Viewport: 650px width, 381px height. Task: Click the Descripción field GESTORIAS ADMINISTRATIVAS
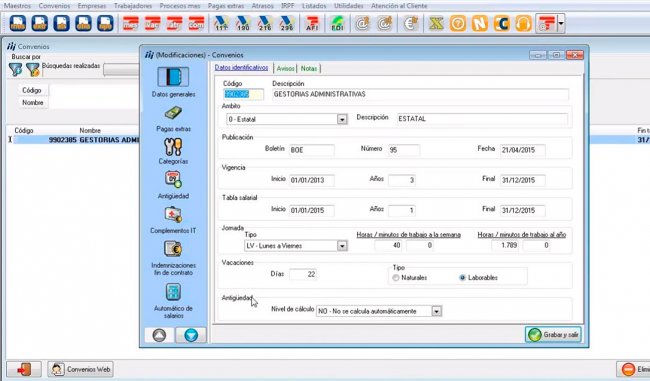420,95
